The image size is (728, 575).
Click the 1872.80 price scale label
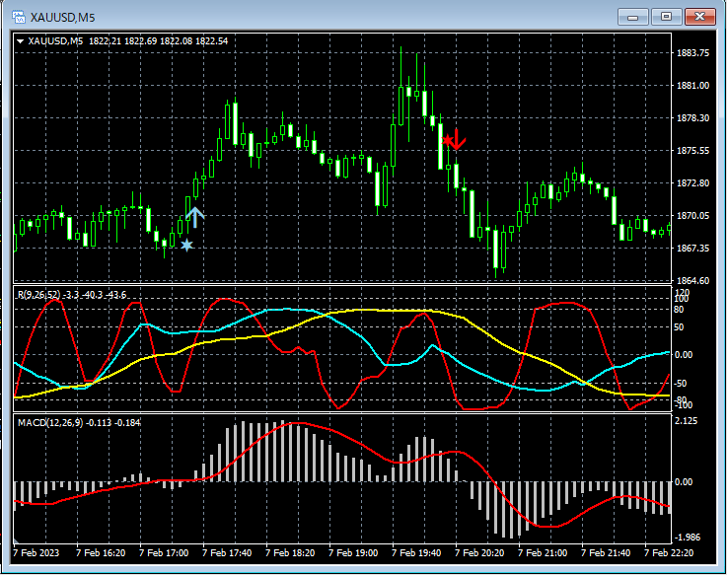(692, 182)
